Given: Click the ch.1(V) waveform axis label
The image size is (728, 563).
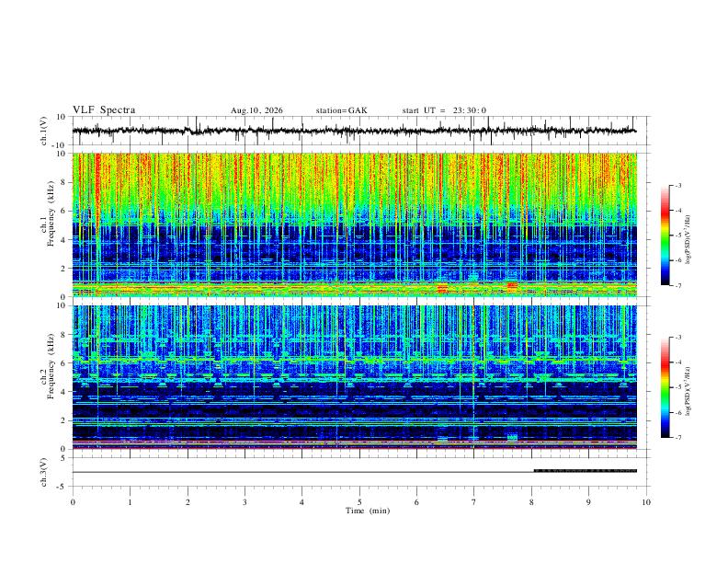Looking at the screenshot, I should click(44, 131).
